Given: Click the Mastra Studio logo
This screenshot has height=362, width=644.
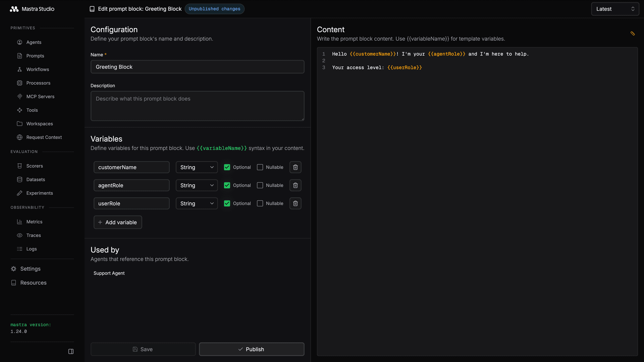Looking at the screenshot, I should coord(14,9).
